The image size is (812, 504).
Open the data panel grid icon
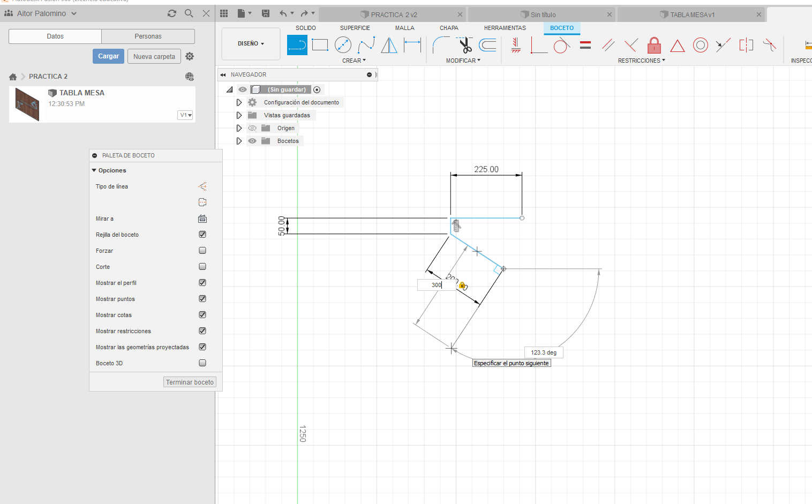[224, 13]
